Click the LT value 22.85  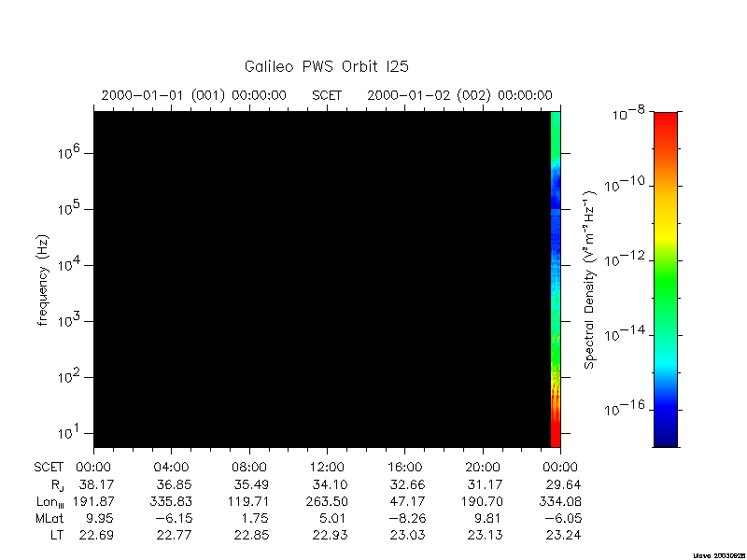251,535
